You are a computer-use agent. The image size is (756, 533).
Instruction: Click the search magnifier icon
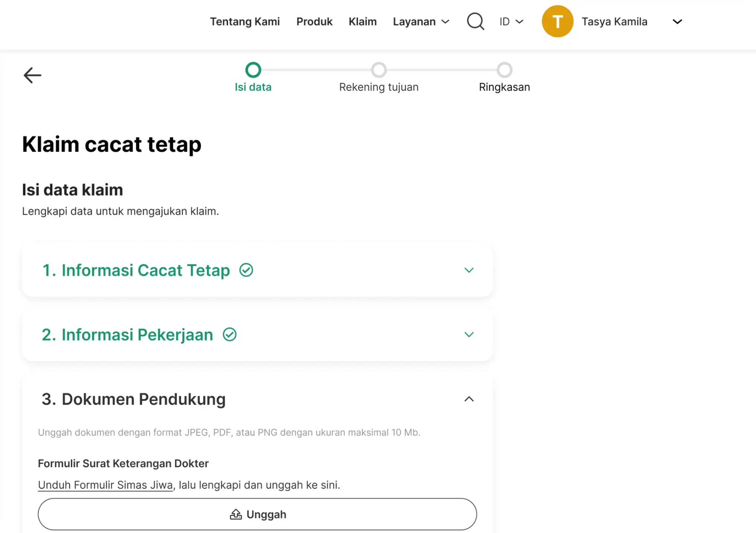pyautogui.click(x=475, y=21)
